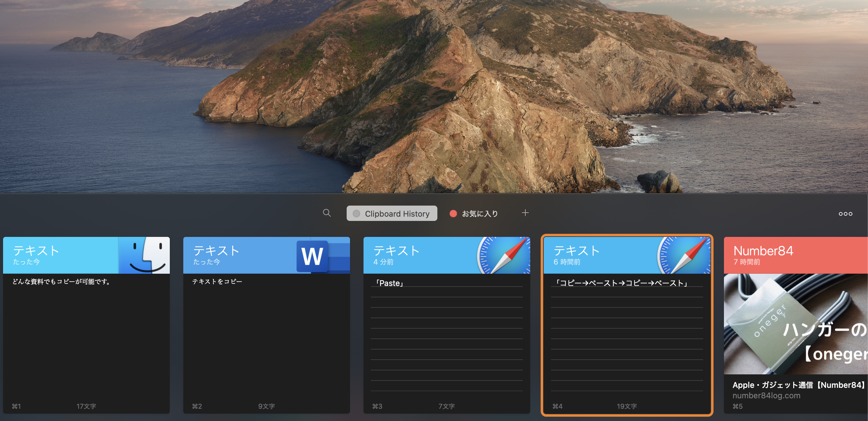The width and height of the screenshot is (868, 421).
Task: Select the Clipboard History tab
Action: click(x=391, y=213)
